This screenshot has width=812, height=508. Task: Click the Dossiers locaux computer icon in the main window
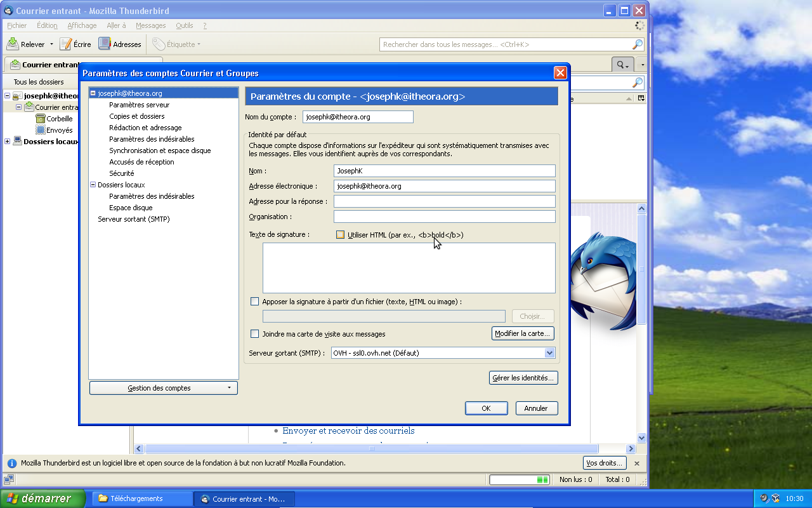17,142
